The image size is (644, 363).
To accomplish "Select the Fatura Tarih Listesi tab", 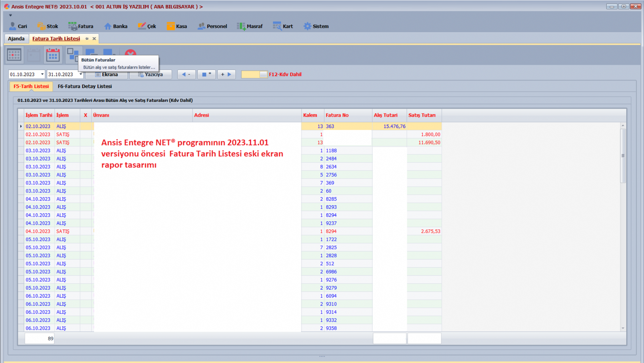I will pyautogui.click(x=56, y=38).
